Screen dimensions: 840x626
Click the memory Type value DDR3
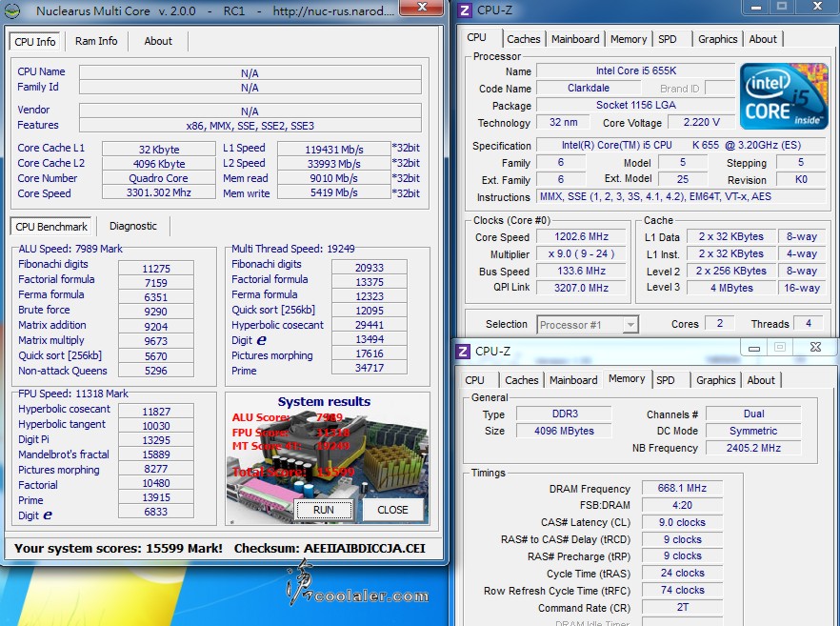point(565,414)
